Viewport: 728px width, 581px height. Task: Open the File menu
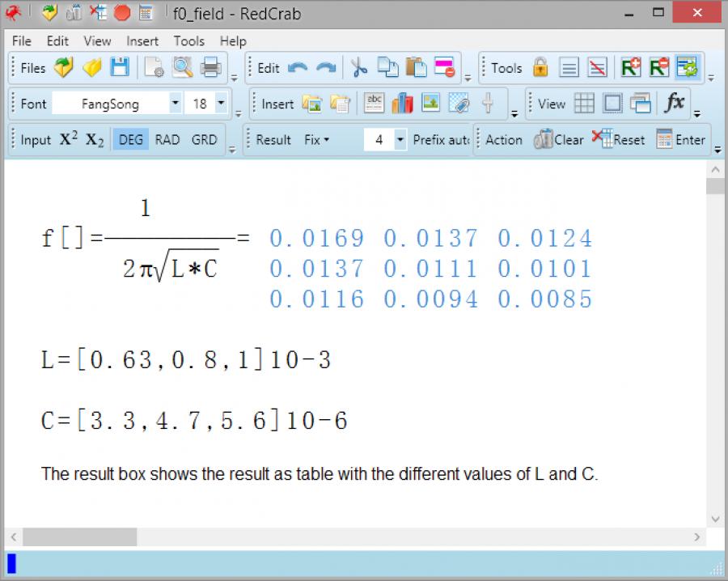pos(21,41)
